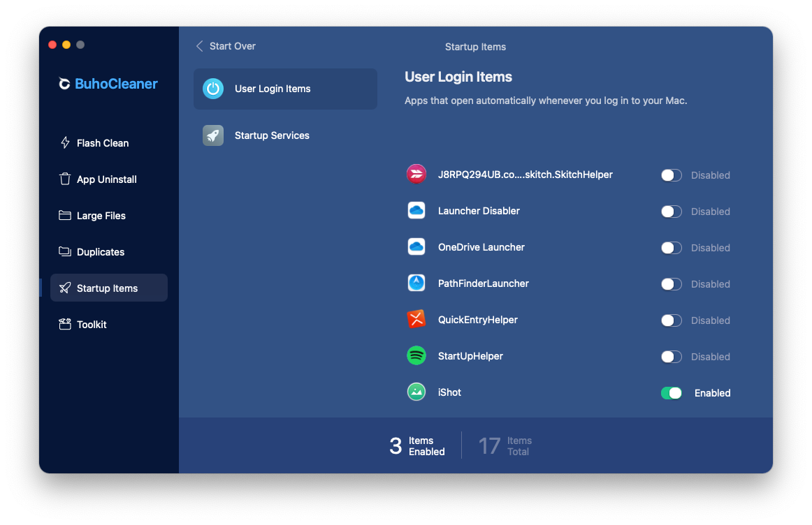Minimize the window with yellow button
The height and width of the screenshot is (525, 812).
66,45
